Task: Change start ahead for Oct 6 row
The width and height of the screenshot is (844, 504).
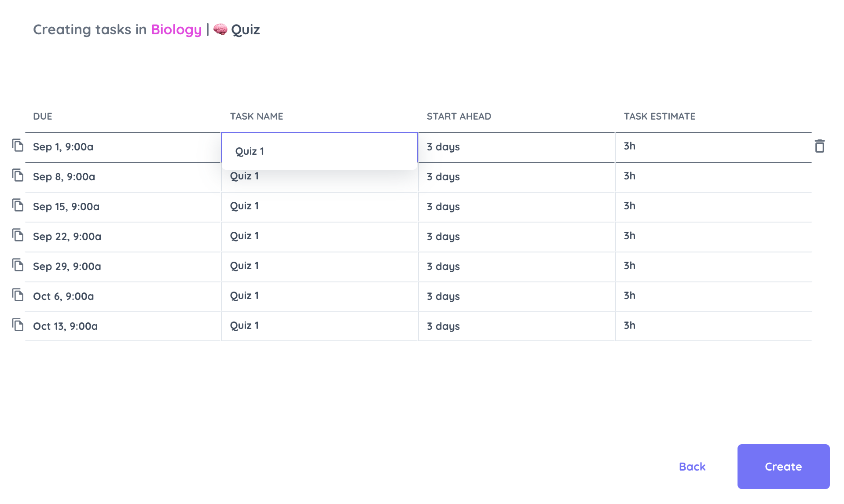Action: coord(517,296)
